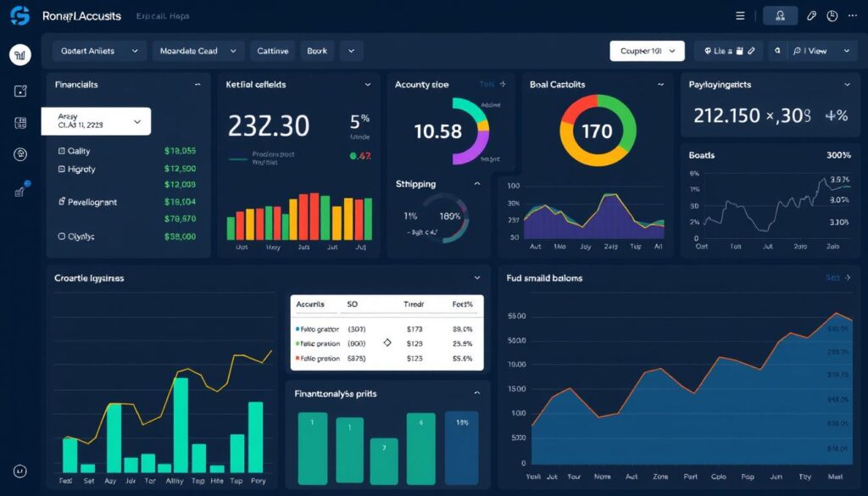Image resolution: width=868 pixels, height=496 pixels.
Task: Open the Cupper 101 dropdown on the right
Action: pos(647,51)
